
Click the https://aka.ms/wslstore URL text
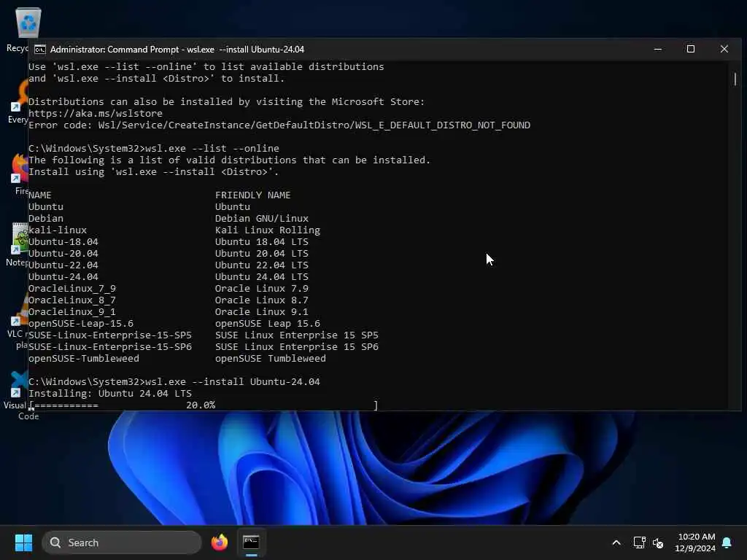pos(96,113)
